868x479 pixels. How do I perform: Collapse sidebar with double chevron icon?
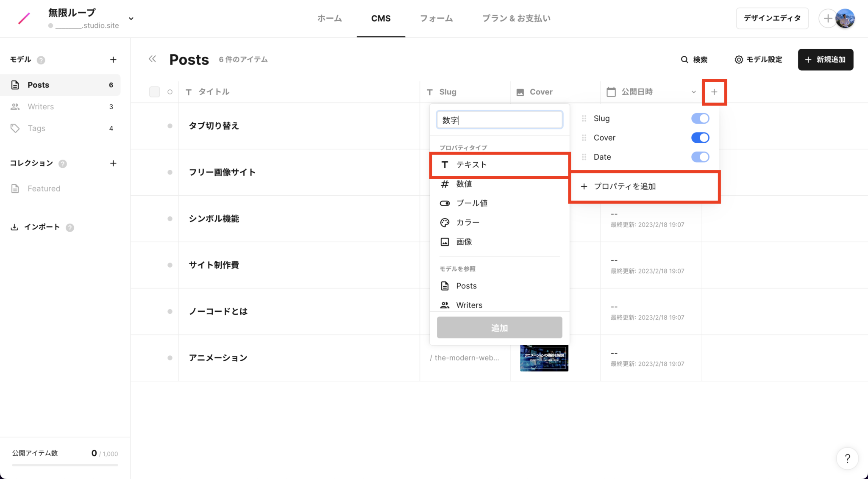[153, 59]
